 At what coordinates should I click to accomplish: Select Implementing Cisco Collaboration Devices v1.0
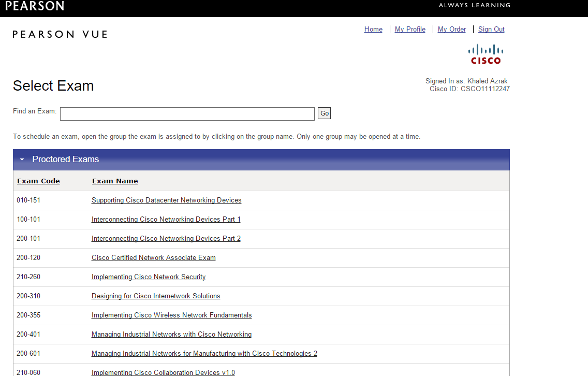[163, 372]
